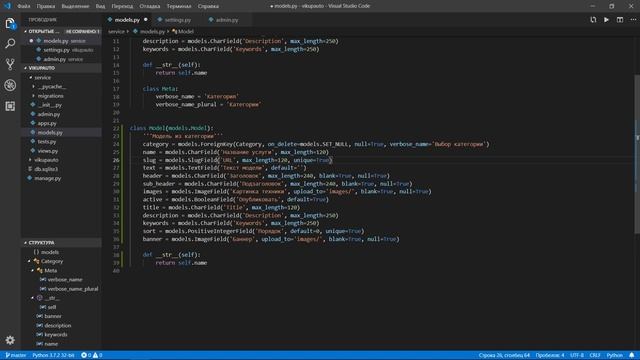Screen dimensions: 640x360
Task: Collapse the service folder in explorer
Action: point(42,77)
